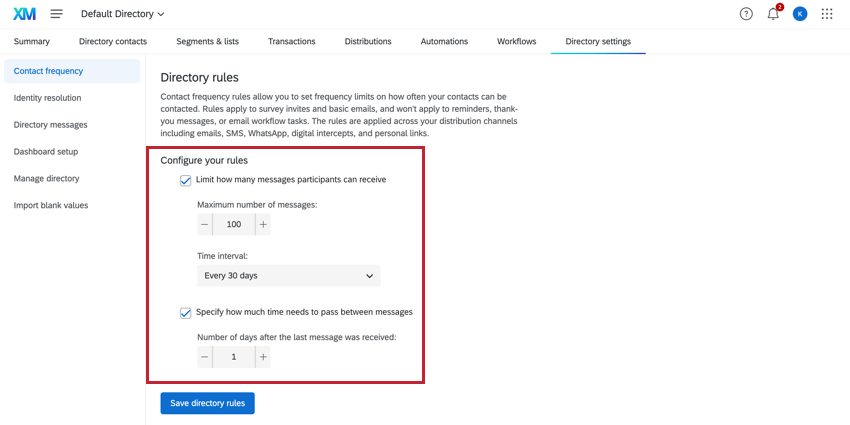The height and width of the screenshot is (425, 850).
Task: Open Identity resolution settings
Action: tap(48, 98)
